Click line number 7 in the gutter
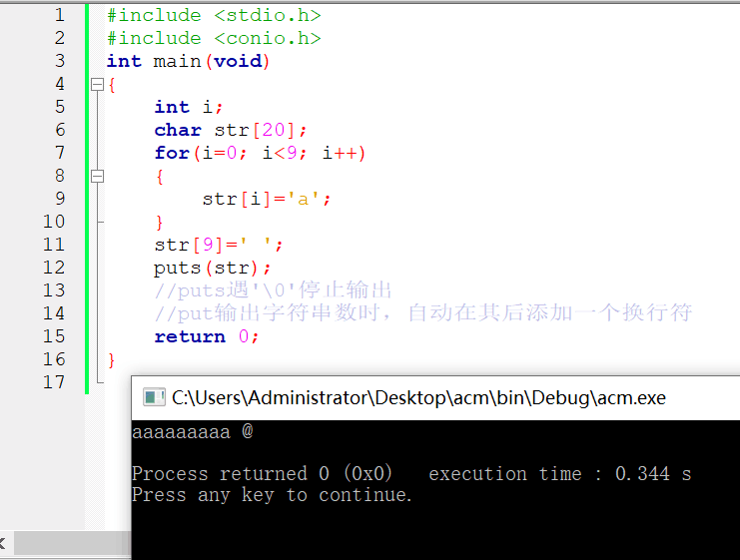Image resolution: width=740 pixels, height=560 pixels. tap(60, 153)
